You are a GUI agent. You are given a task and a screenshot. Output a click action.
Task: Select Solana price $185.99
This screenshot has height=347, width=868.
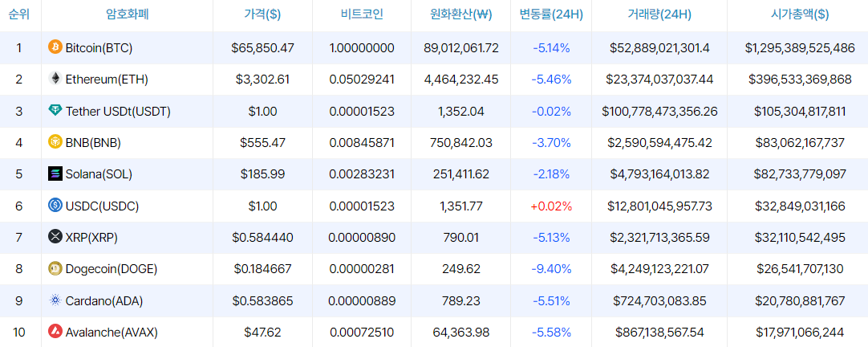[262, 174]
